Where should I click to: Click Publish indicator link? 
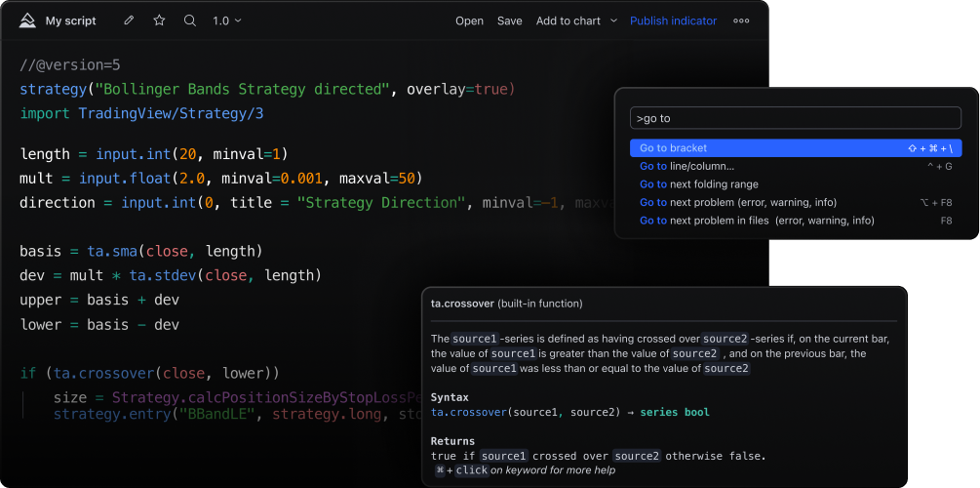pyautogui.click(x=673, y=20)
